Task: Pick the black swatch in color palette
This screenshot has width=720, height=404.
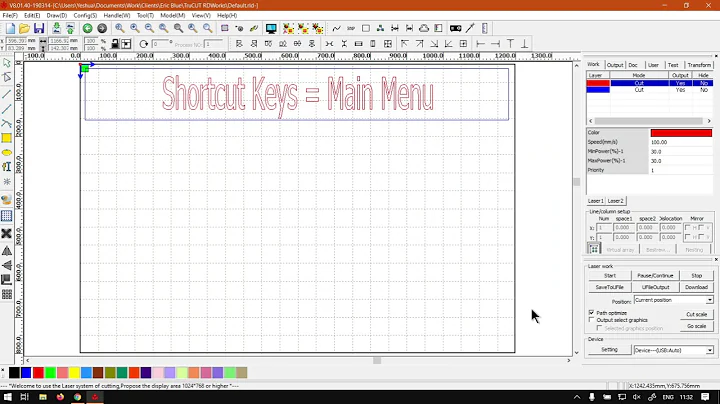Action: pos(14,373)
